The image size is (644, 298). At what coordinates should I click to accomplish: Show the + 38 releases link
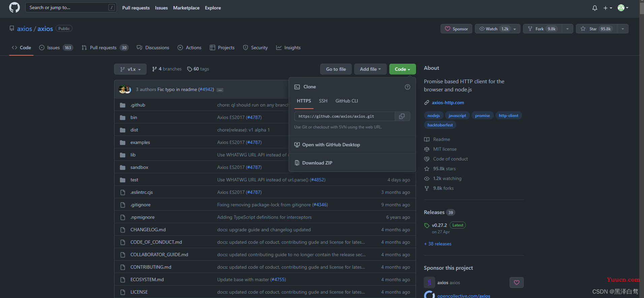click(x=438, y=244)
